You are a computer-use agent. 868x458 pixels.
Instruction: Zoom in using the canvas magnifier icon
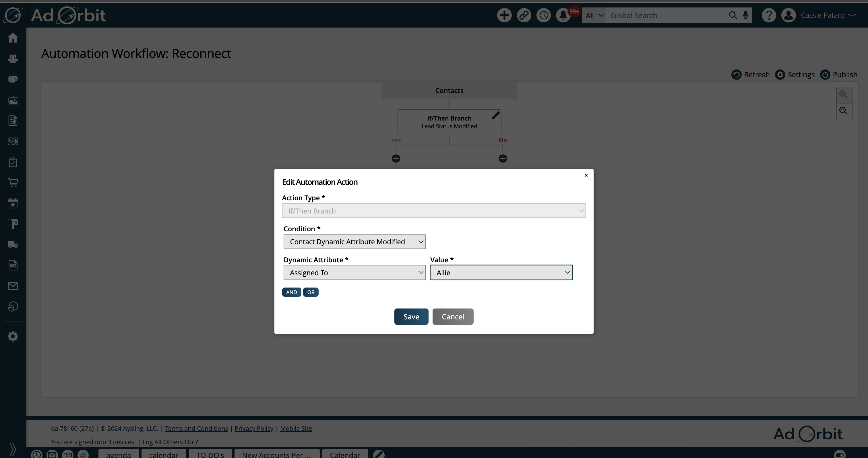click(x=844, y=94)
